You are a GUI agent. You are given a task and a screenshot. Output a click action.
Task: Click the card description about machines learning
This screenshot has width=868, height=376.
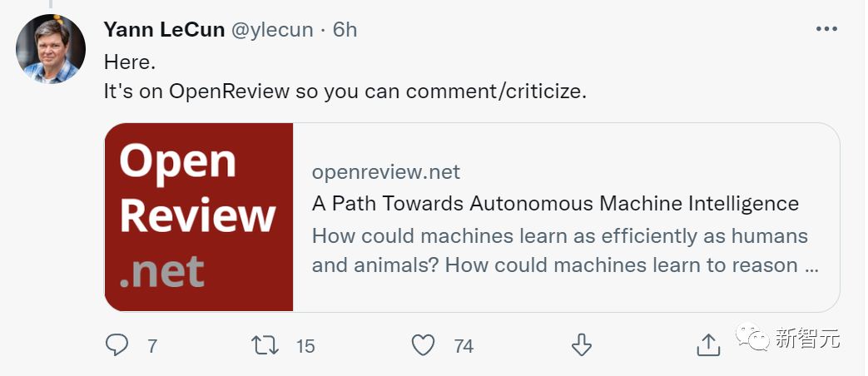click(564, 250)
